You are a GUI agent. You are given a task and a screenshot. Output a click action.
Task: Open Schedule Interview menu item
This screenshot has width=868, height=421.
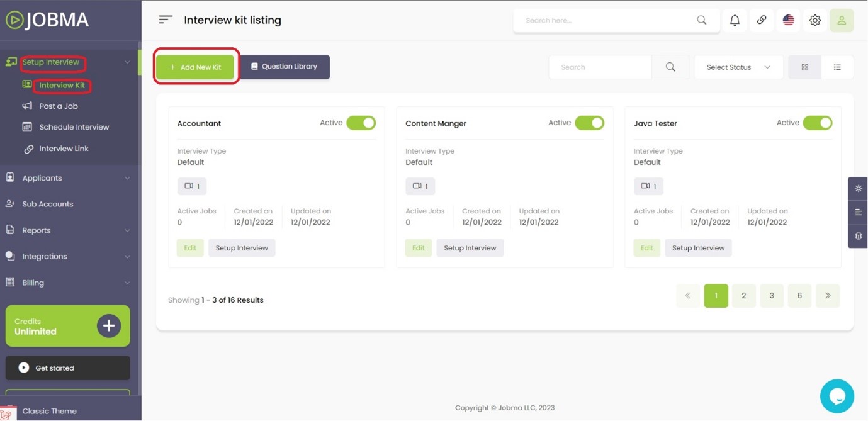point(74,127)
